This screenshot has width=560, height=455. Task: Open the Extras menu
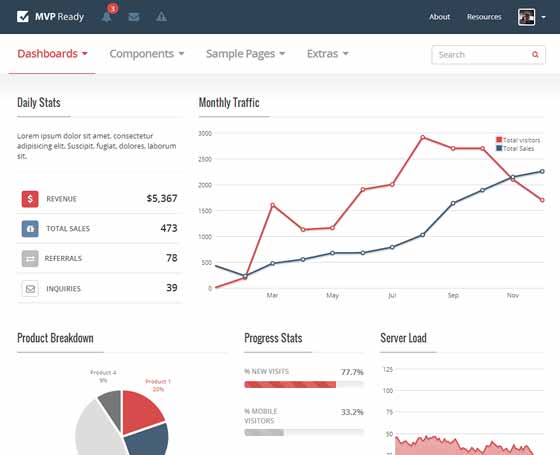(328, 54)
